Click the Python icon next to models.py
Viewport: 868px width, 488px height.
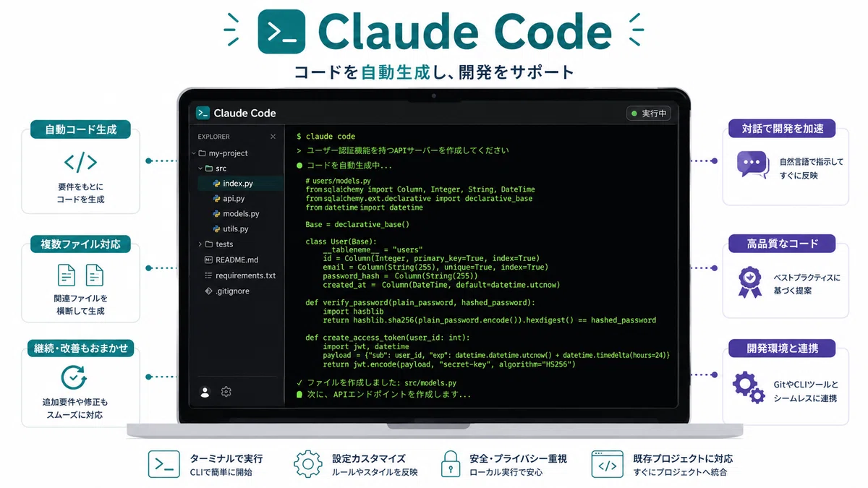click(216, 214)
